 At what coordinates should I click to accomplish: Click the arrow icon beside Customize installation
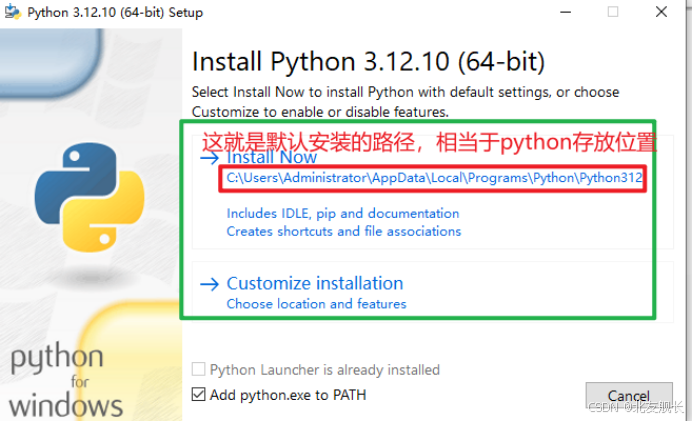[x=209, y=284]
